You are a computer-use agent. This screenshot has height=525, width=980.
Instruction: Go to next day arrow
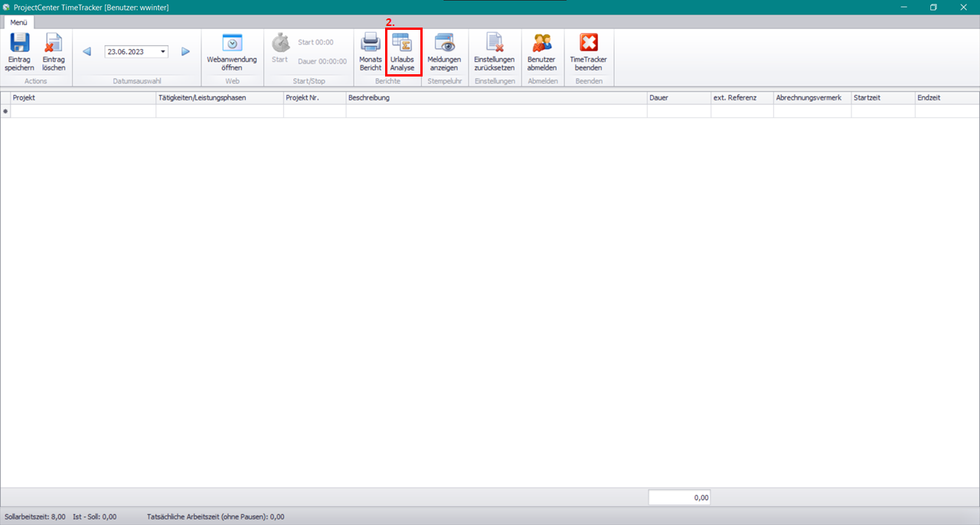tap(185, 52)
